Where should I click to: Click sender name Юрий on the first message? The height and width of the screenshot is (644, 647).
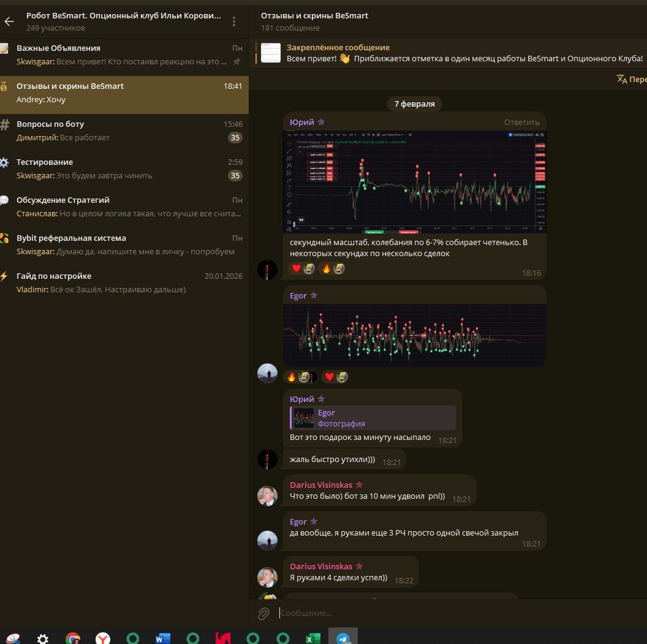(301, 122)
